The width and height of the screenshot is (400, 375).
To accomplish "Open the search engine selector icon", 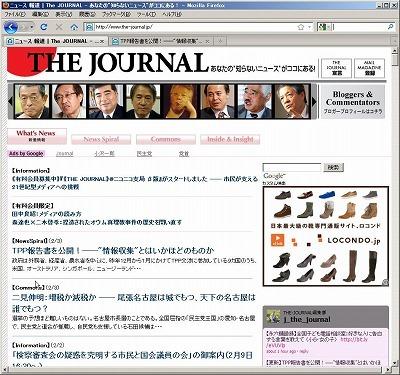I will 323,27.
